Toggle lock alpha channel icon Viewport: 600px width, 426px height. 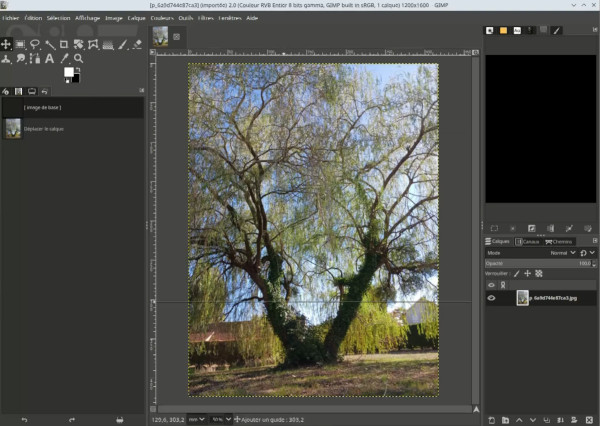(539, 274)
